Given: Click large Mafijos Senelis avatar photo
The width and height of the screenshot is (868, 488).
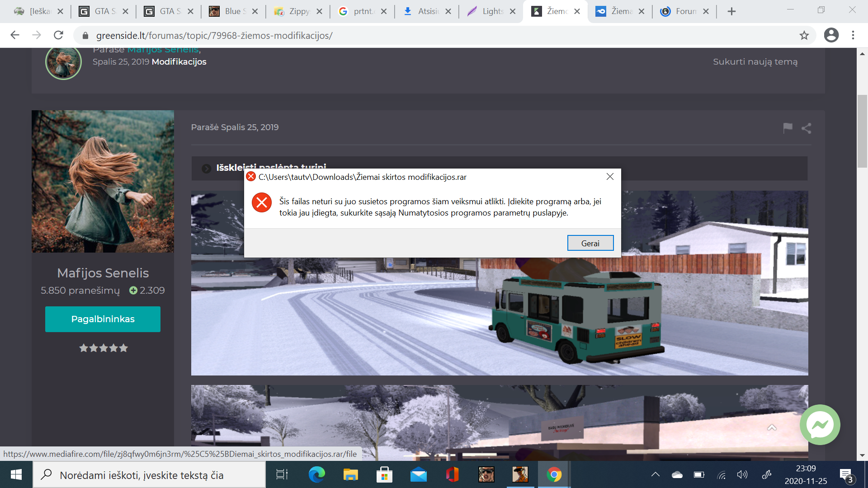Looking at the screenshot, I should [103, 181].
